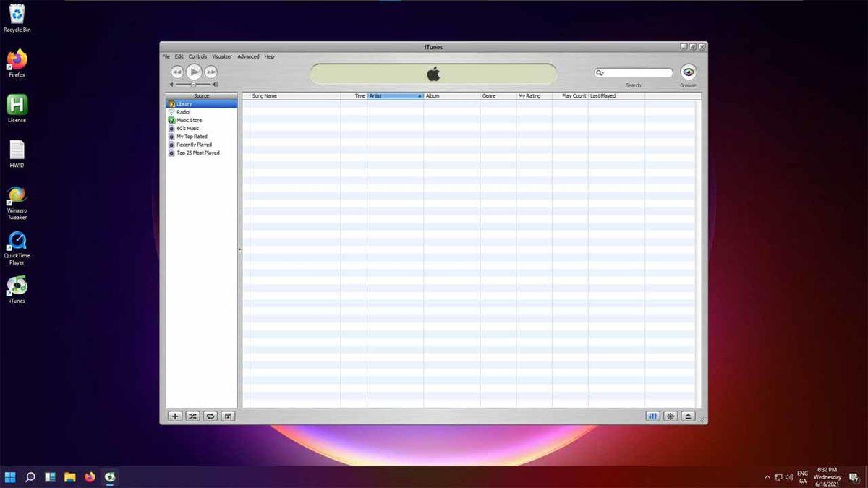This screenshot has width=868, height=488.
Task: Open the Music Store source
Action: [x=189, y=120]
